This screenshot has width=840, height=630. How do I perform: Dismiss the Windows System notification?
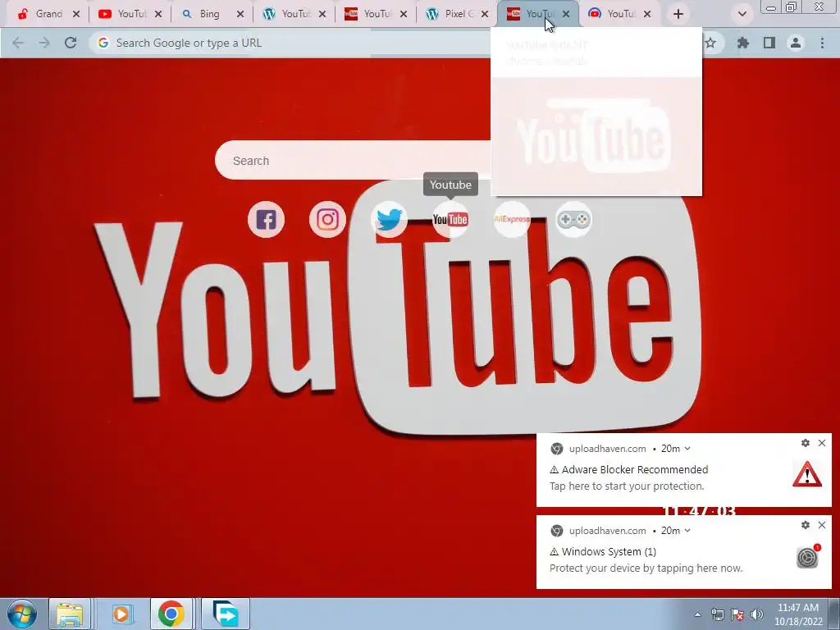pyautogui.click(x=822, y=525)
